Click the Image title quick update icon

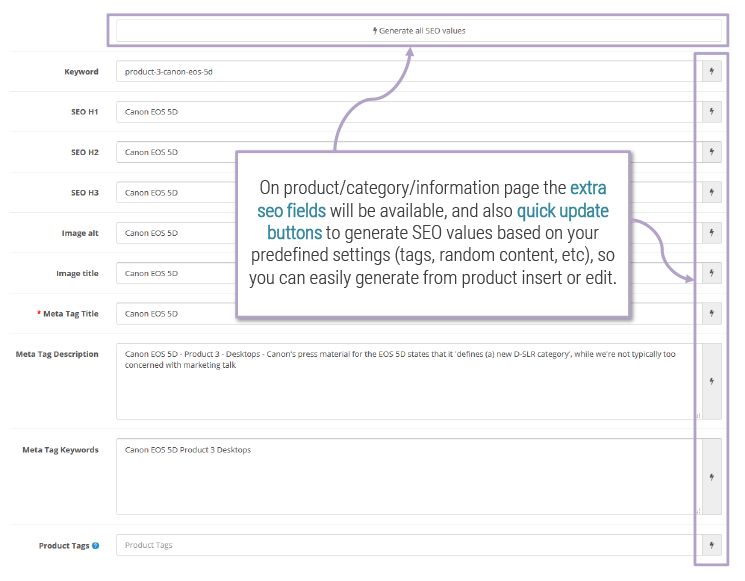click(711, 273)
